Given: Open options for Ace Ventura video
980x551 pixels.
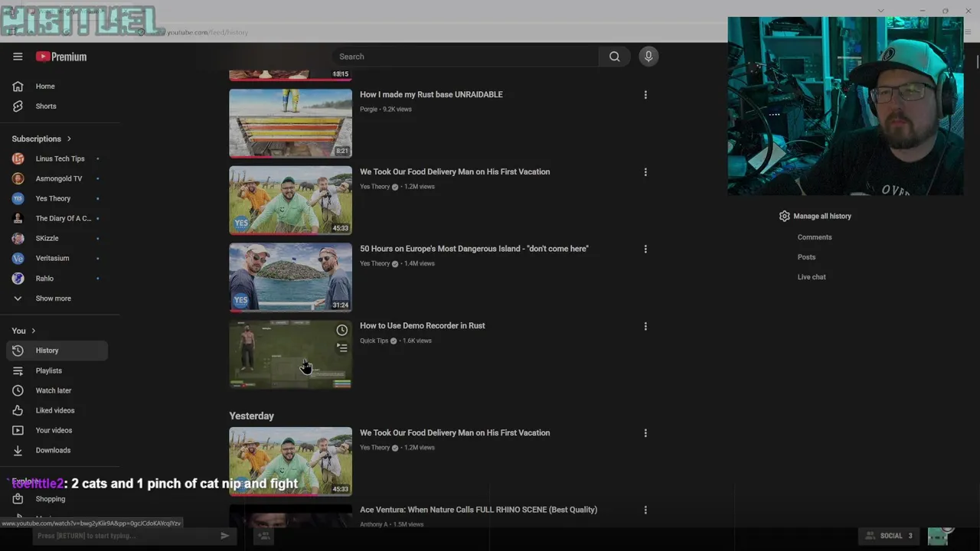Looking at the screenshot, I should 645,510.
